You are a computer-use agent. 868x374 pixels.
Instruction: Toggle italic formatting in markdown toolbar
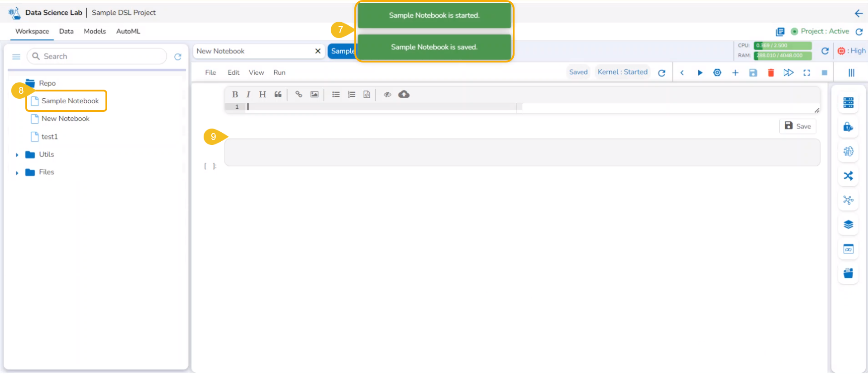pos(248,94)
